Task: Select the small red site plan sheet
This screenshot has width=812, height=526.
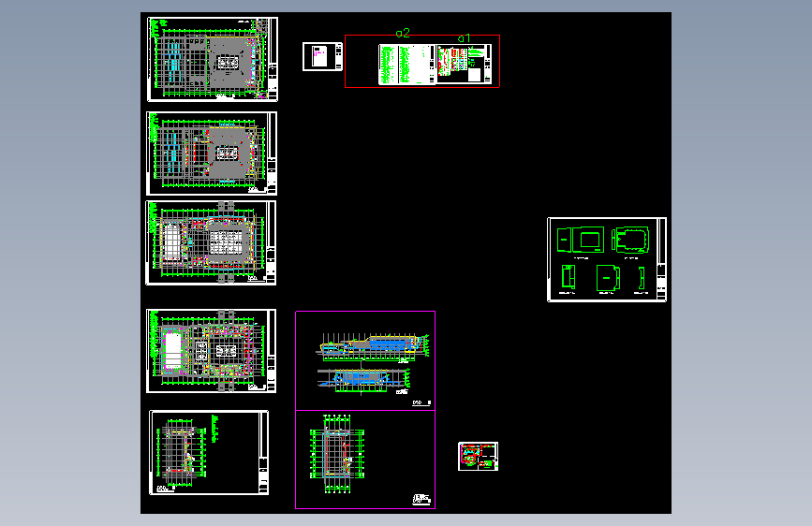Action: click(478, 456)
